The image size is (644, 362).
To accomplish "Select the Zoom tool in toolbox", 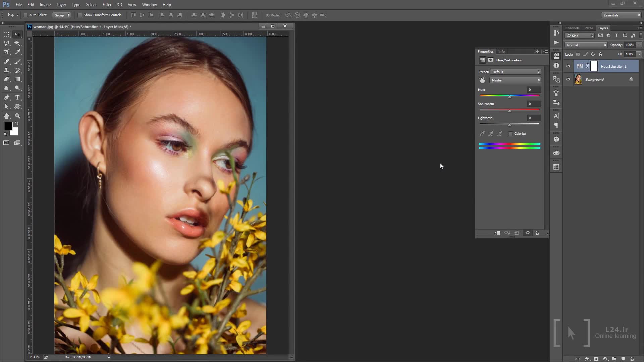I will pyautogui.click(x=17, y=116).
